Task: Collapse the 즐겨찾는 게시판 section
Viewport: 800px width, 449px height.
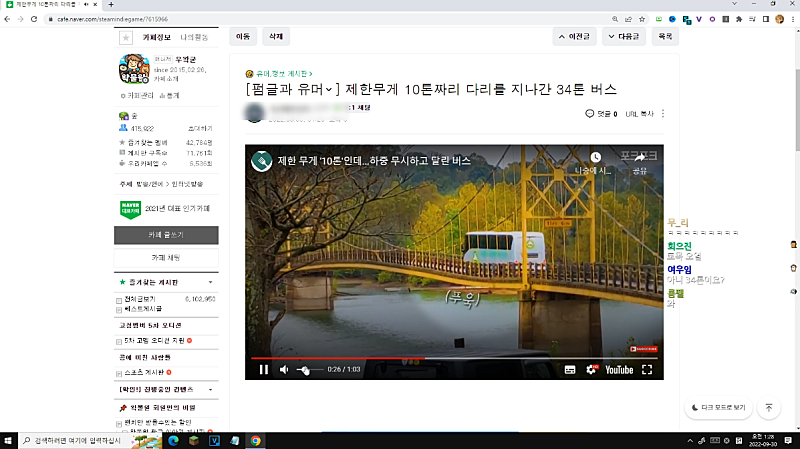Action: [x=211, y=283]
